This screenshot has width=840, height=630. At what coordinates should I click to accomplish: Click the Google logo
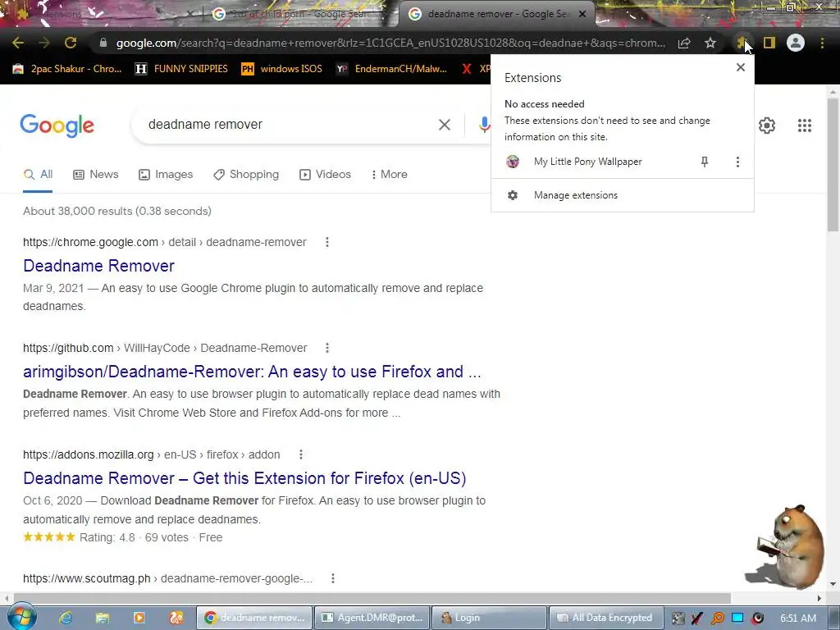pos(57,126)
